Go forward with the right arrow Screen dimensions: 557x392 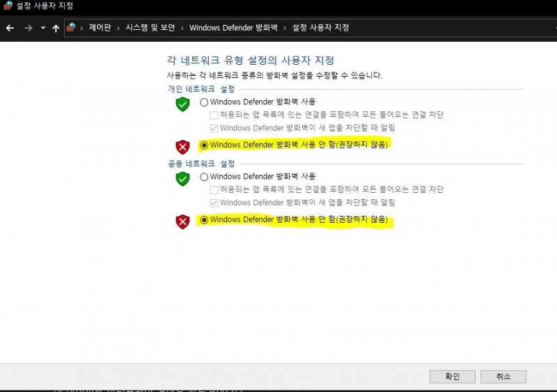[x=29, y=28]
